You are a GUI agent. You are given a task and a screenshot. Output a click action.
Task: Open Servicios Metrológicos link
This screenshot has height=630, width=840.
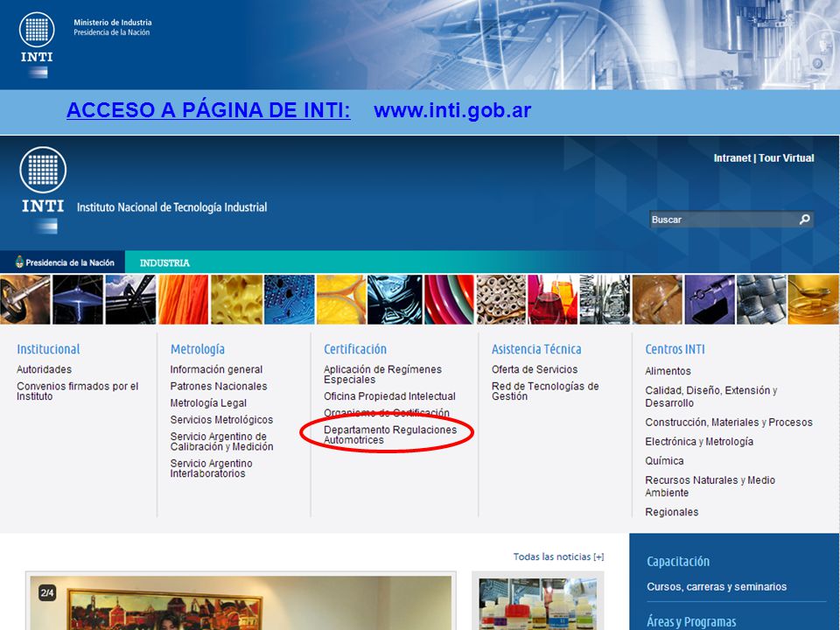coord(221,419)
